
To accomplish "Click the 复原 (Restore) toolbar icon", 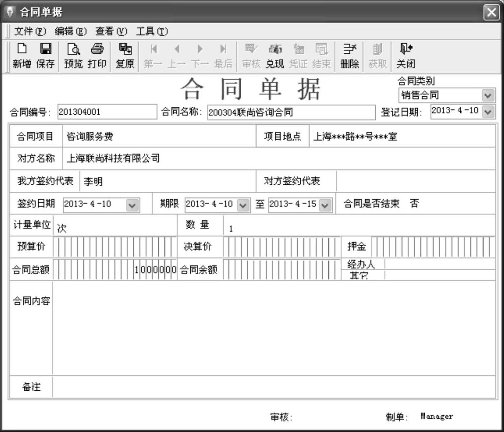I will (125, 56).
